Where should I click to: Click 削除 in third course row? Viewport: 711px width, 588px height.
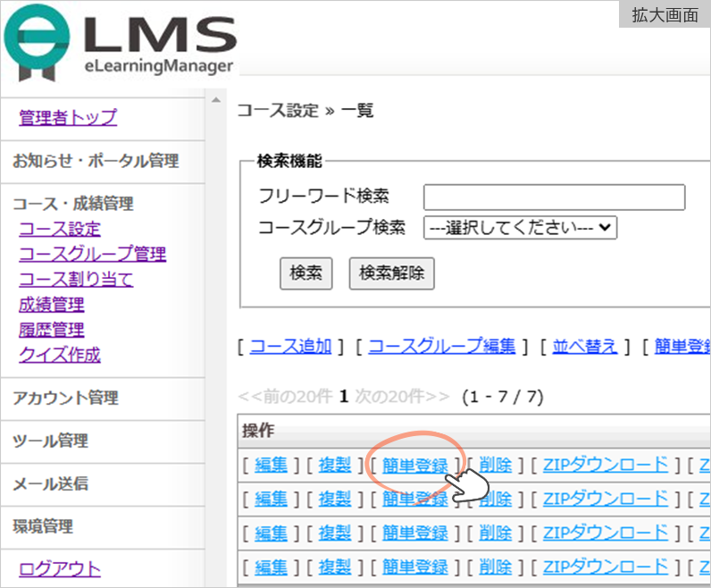click(x=495, y=533)
